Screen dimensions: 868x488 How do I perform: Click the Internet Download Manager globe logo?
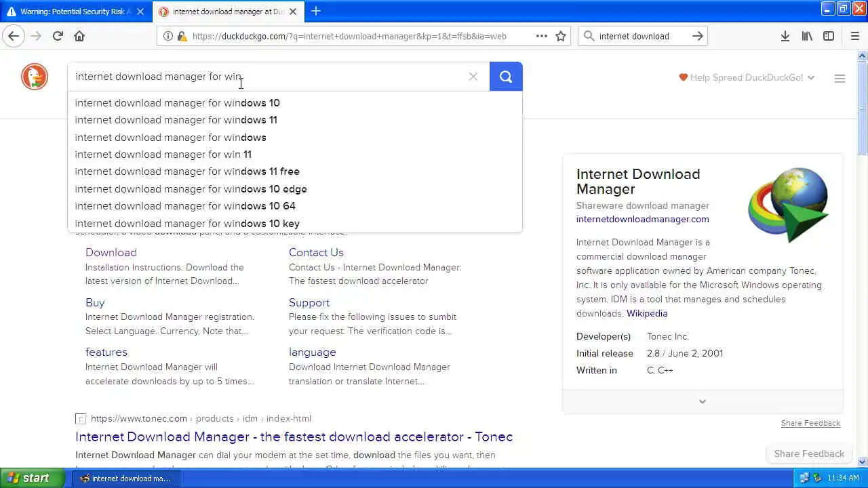(788, 205)
